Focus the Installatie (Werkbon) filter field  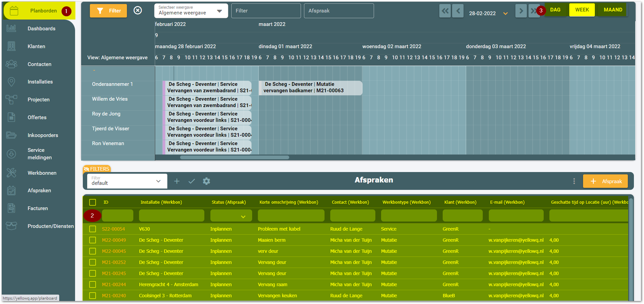pyautogui.click(x=172, y=215)
